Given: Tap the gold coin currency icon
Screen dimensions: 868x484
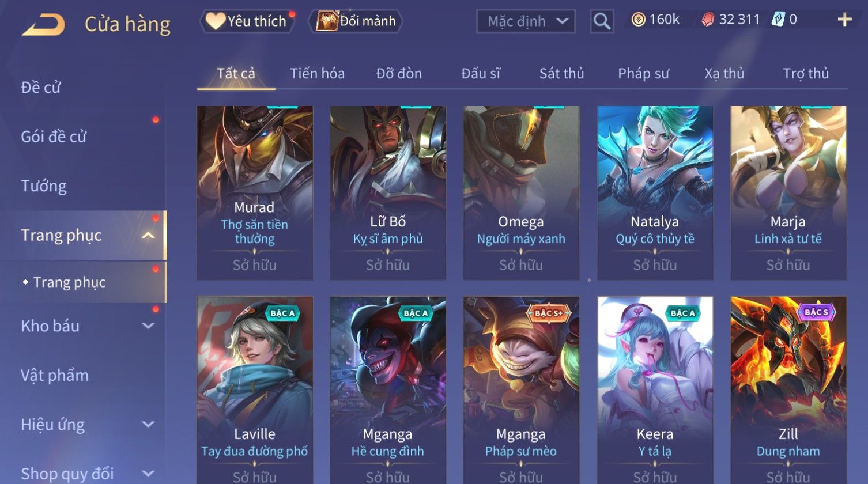Looking at the screenshot, I should [639, 20].
